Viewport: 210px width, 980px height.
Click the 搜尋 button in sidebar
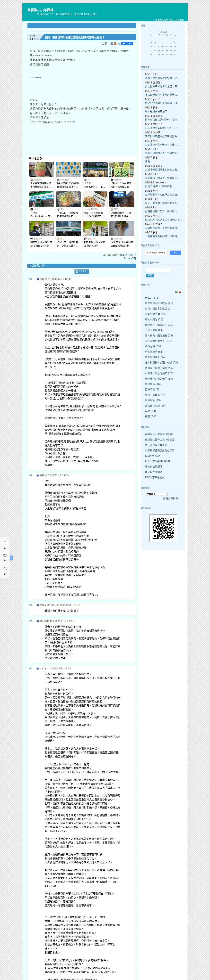pyautogui.click(x=150, y=275)
